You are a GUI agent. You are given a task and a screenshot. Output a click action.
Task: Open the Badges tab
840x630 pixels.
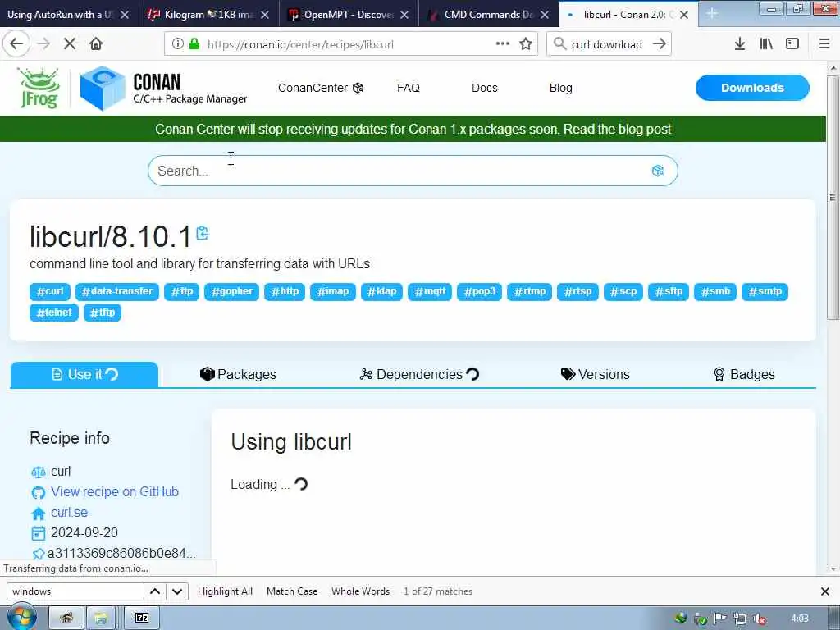tap(744, 374)
